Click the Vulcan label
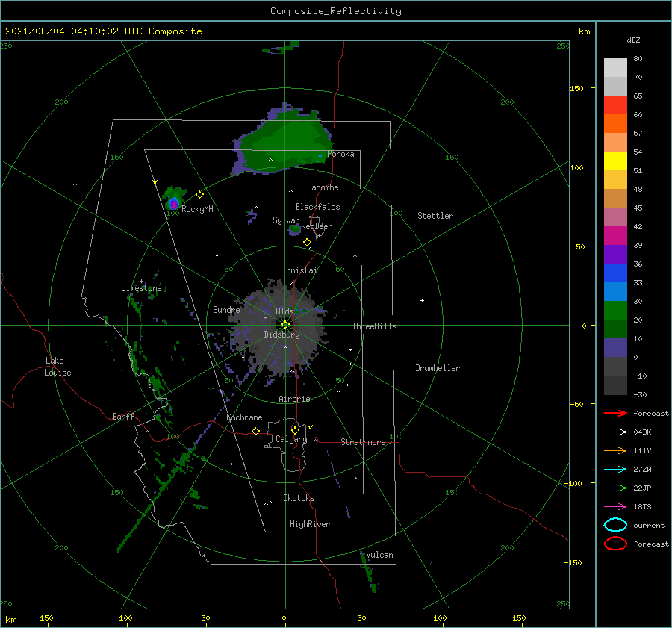Screen dimensions: 672x628 tap(380, 555)
